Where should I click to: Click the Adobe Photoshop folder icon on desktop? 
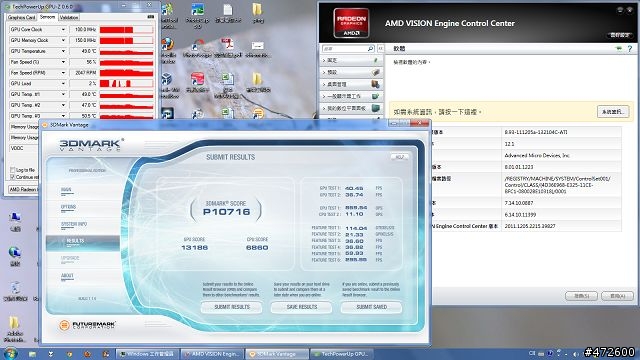(x=15, y=330)
